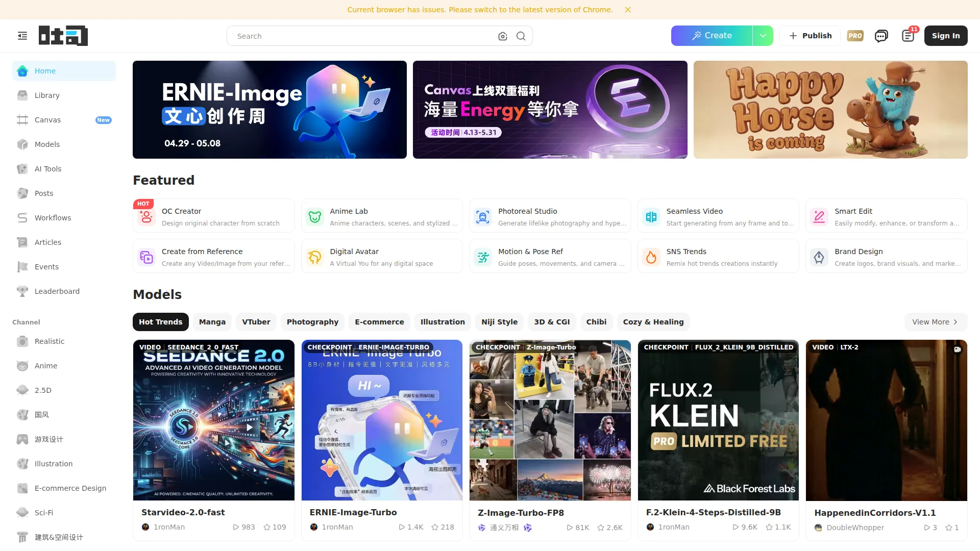Open the Anime Lab feature icon
This screenshot has width=980, height=551.
click(315, 217)
